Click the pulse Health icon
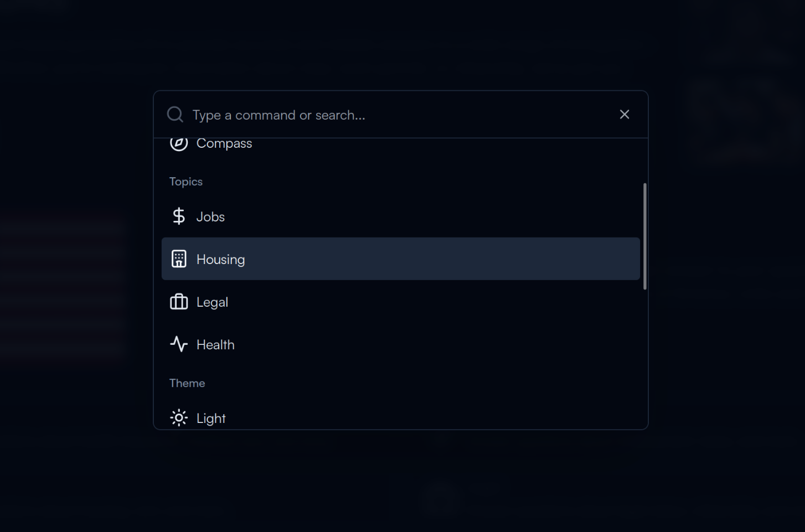Screen dimensions: 805x532 178,344
